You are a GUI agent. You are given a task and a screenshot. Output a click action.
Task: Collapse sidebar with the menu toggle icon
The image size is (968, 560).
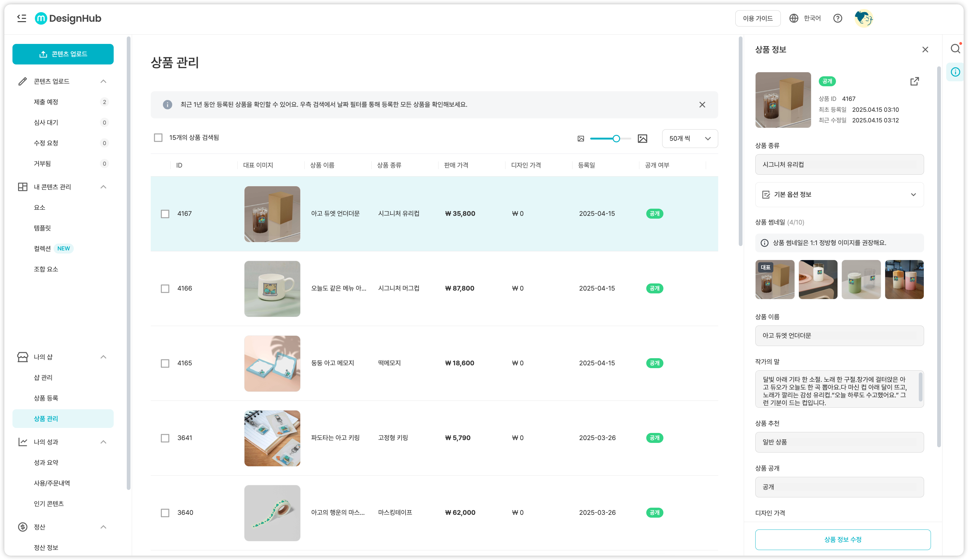pos(22,18)
